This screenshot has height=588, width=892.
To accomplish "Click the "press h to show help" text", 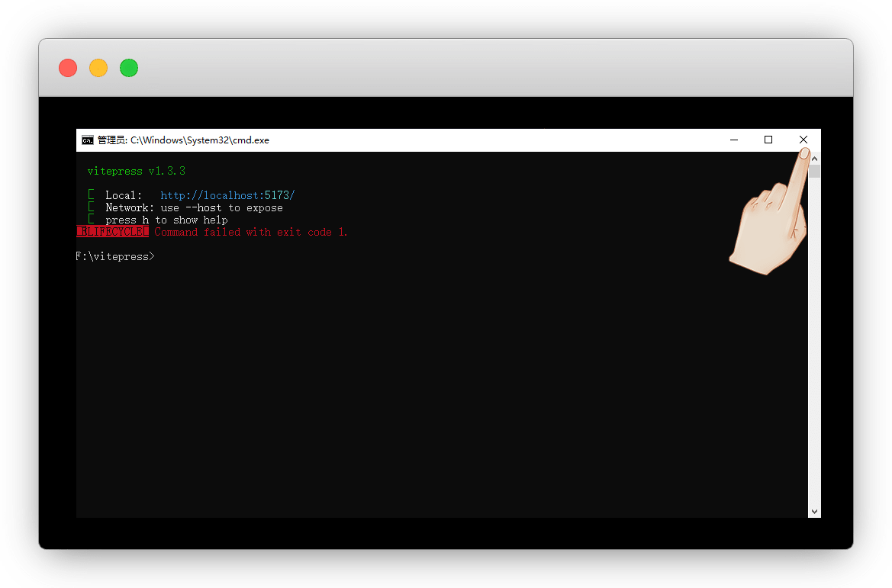I will pyautogui.click(x=166, y=220).
